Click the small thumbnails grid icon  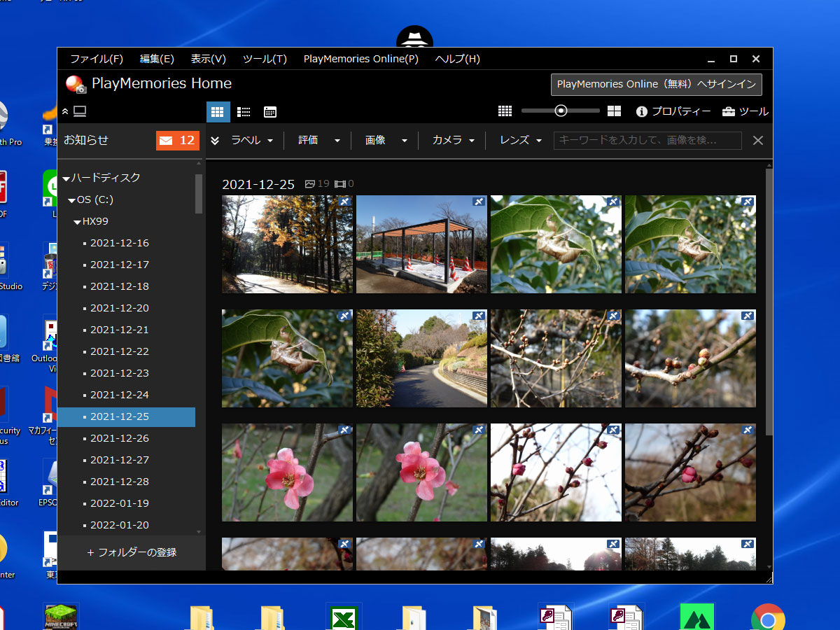click(x=505, y=111)
